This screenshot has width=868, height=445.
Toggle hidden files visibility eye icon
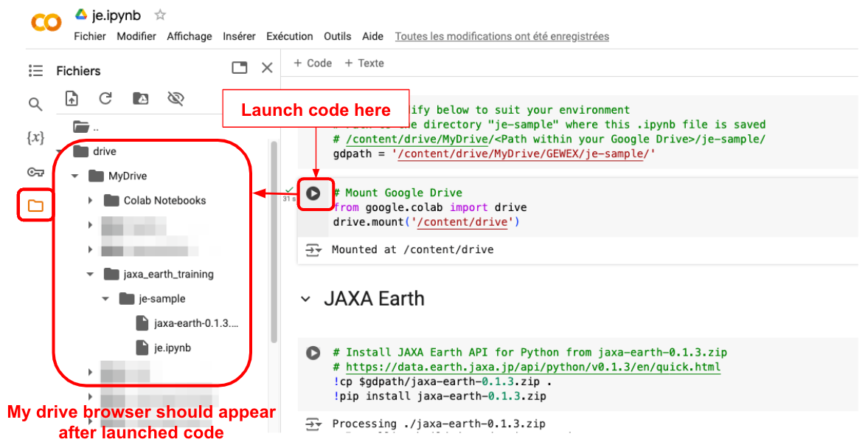[x=175, y=99]
